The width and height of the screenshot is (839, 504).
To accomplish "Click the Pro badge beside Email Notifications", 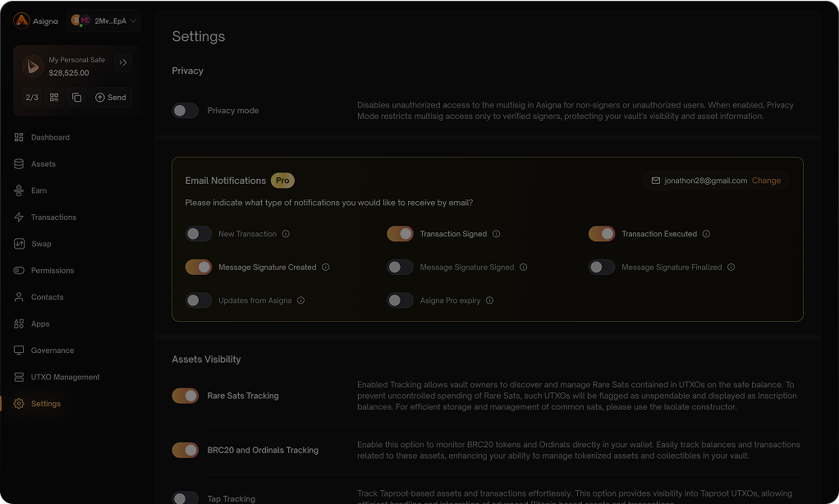I will pos(282,181).
